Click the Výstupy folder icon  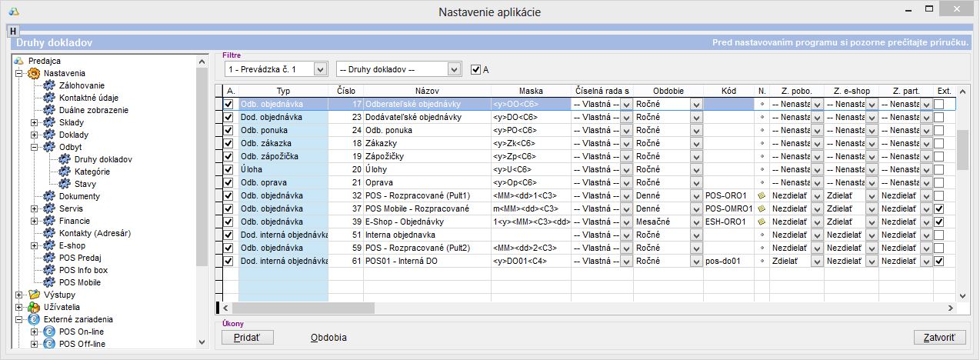click(34, 295)
